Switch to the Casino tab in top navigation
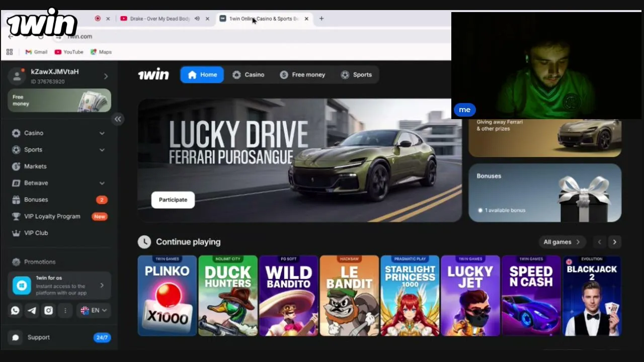This screenshot has height=362, width=644. tap(248, 74)
